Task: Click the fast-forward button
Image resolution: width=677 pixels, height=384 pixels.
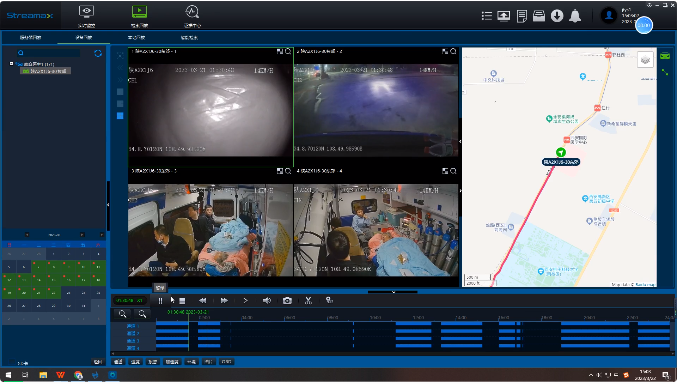Action: (x=224, y=301)
